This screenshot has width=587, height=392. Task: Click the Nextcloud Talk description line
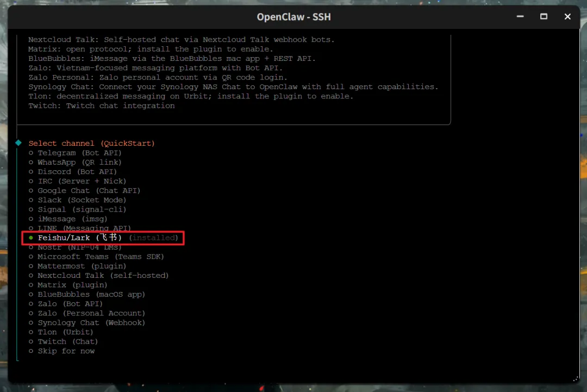[181, 39]
